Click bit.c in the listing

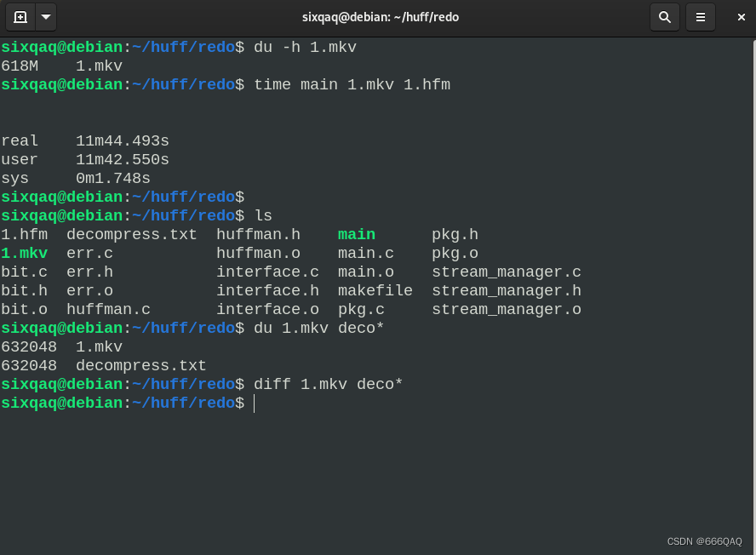point(24,272)
